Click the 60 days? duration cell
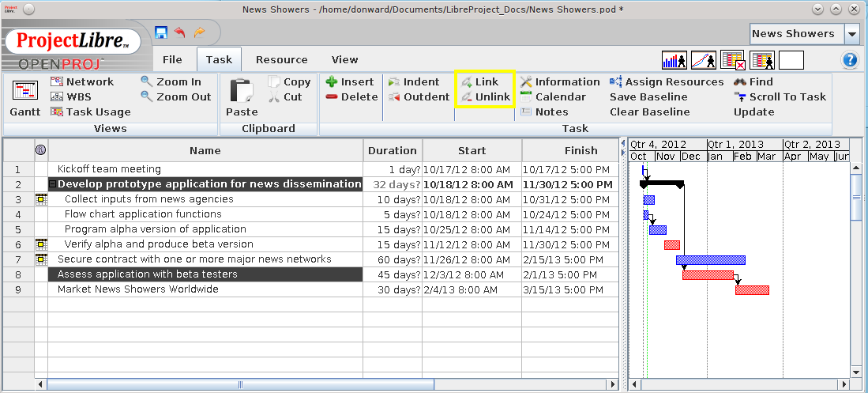The width and height of the screenshot is (868, 393). 393,259
